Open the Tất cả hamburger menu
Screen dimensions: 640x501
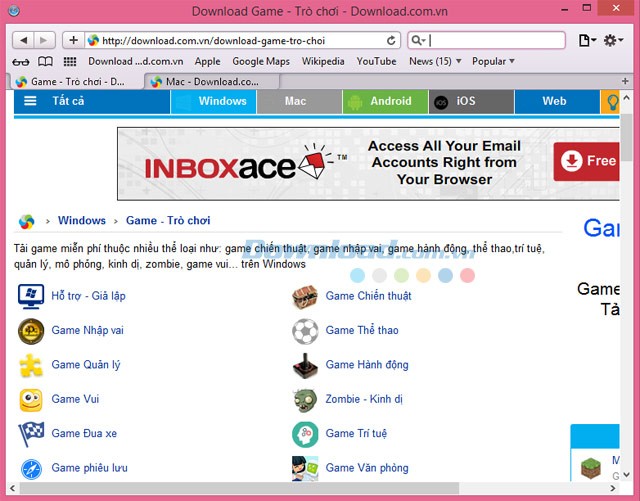(x=31, y=101)
